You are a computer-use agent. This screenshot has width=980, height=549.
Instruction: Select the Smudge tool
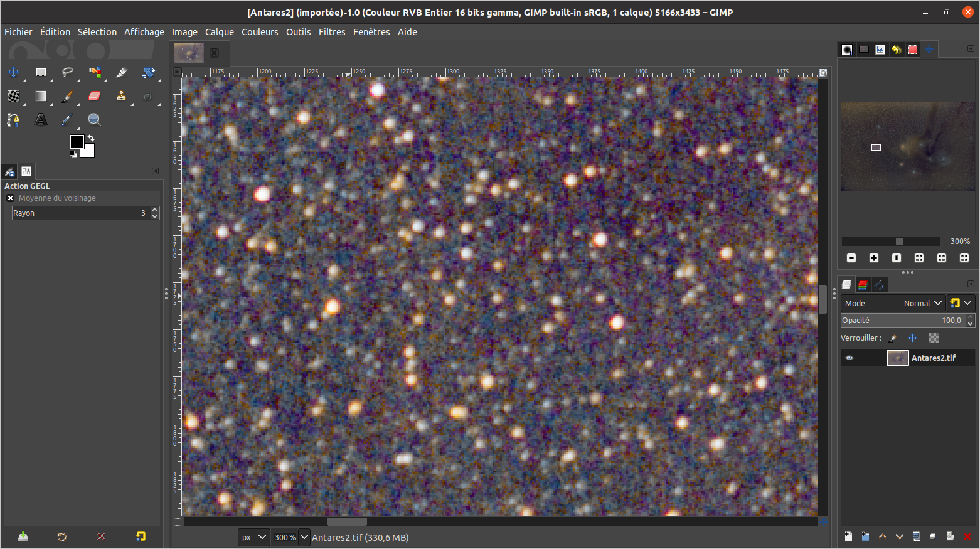(x=149, y=96)
